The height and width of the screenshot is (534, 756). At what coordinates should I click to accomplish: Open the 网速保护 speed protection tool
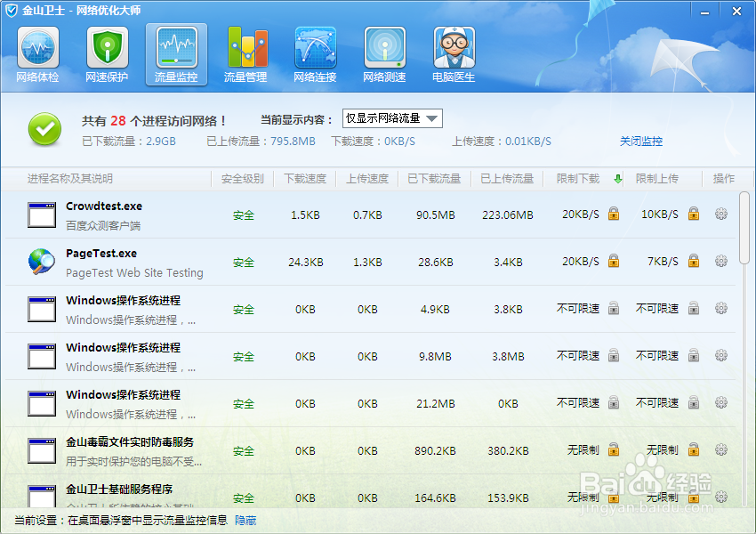pos(107,54)
